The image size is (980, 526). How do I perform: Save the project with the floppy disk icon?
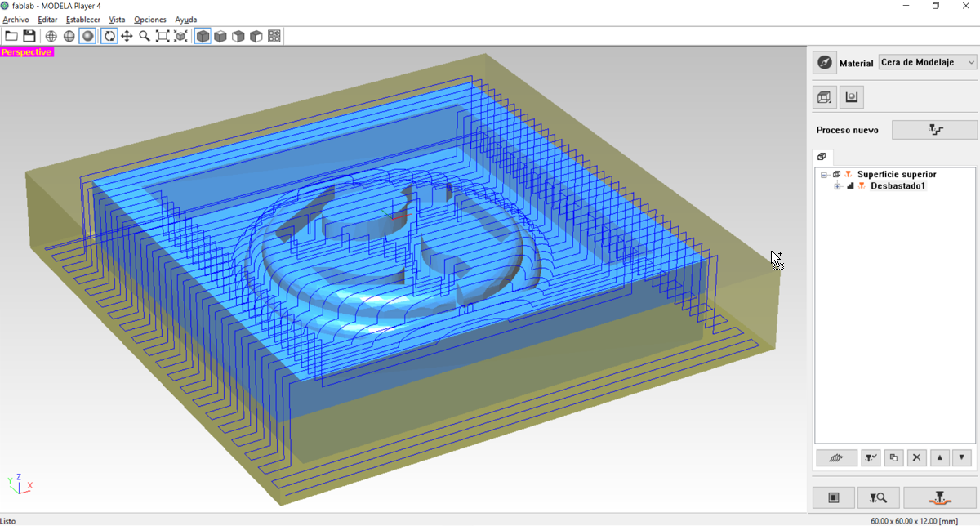click(x=29, y=36)
